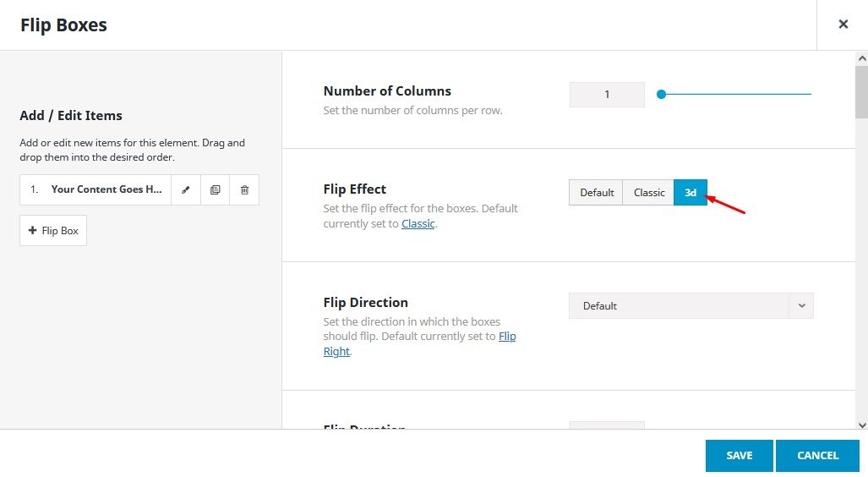Save the flip box settings
Viewport: 868px width, 477px height.
click(x=740, y=456)
